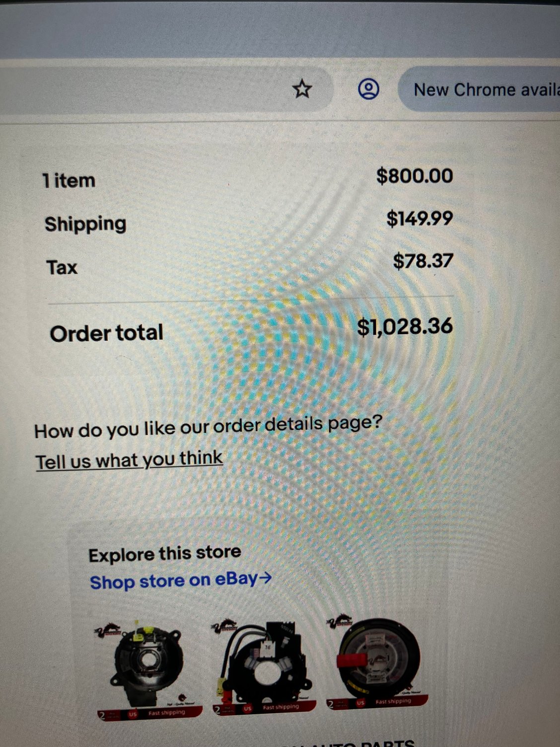Viewport: 560px width, 747px height.
Task: Click the New Chrome available update button
Action: 480,89
